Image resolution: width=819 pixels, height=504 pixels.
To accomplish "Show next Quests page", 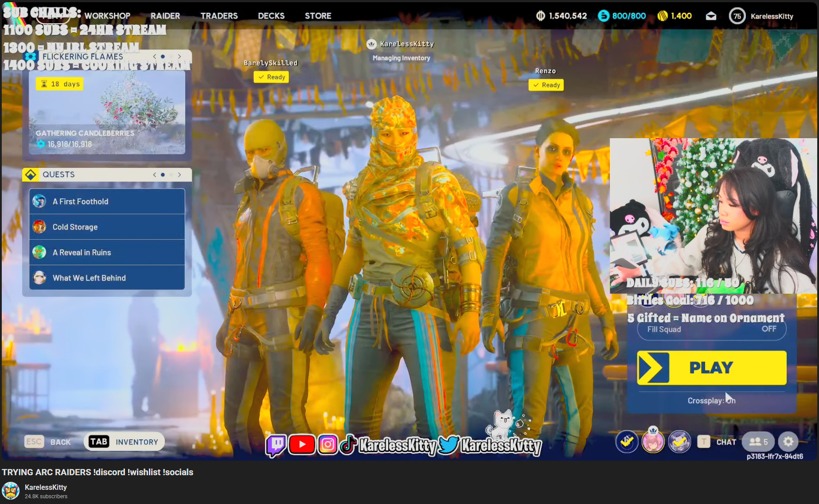I will coord(179,174).
